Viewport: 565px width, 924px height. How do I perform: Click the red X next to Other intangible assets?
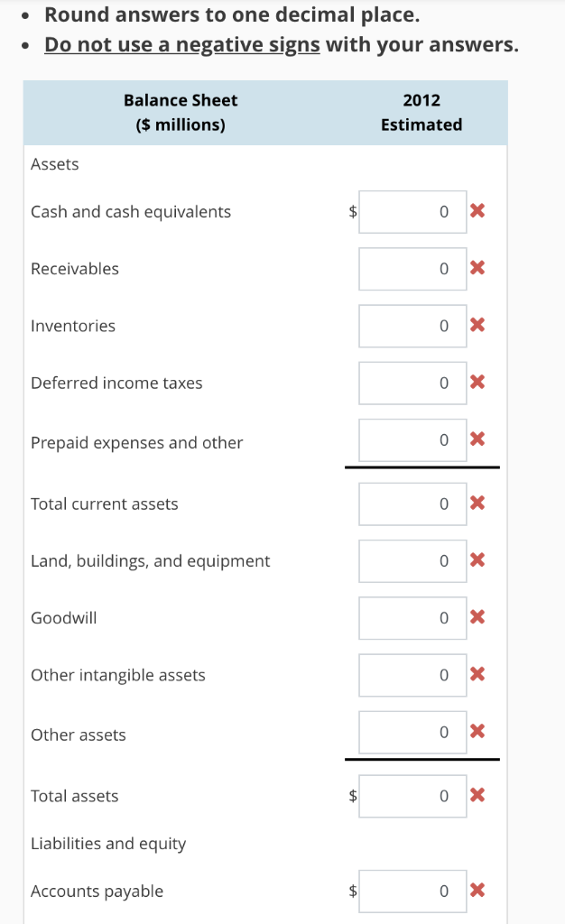pos(477,674)
